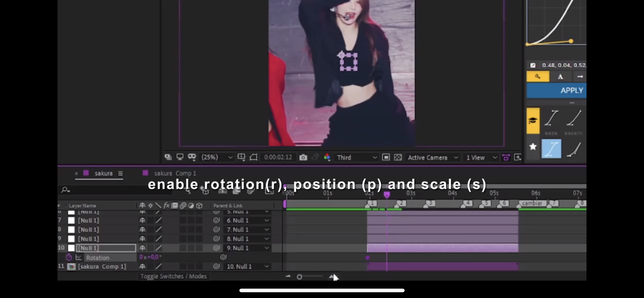Toggle the quality switch on layer 7
644x298 pixels.
tap(158, 220)
